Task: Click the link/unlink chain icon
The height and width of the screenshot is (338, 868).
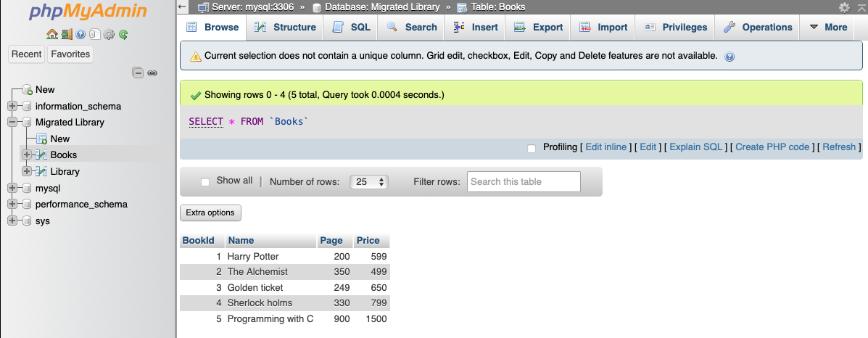Action: point(152,73)
